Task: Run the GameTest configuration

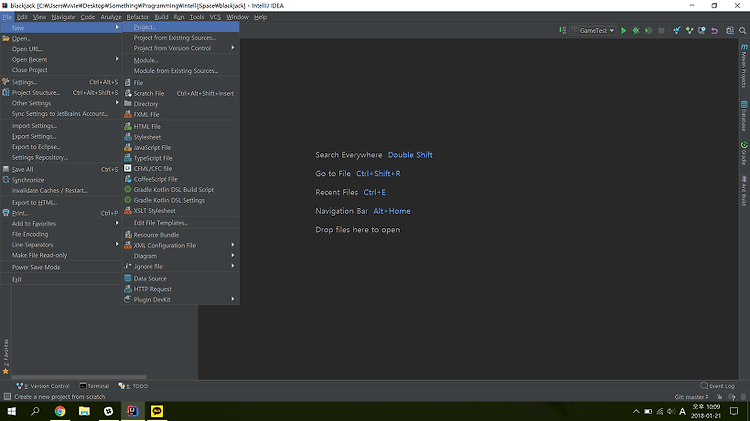Action: tap(623, 31)
